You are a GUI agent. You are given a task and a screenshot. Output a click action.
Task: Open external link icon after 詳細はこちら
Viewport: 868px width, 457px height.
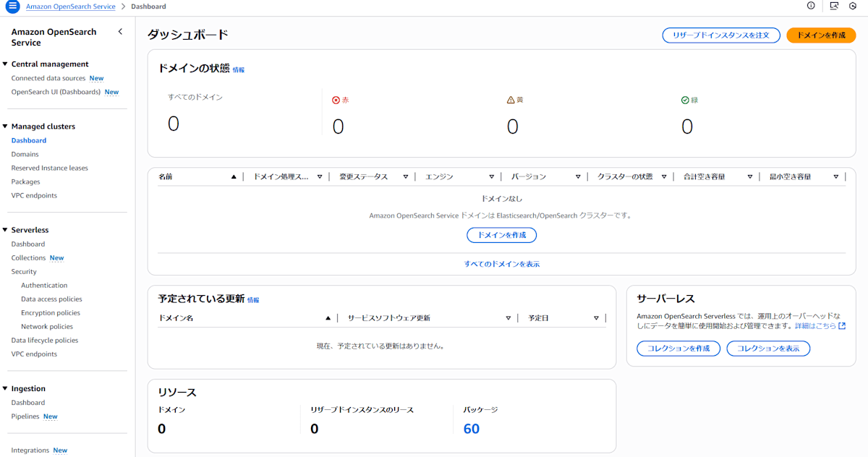pyautogui.click(x=842, y=326)
